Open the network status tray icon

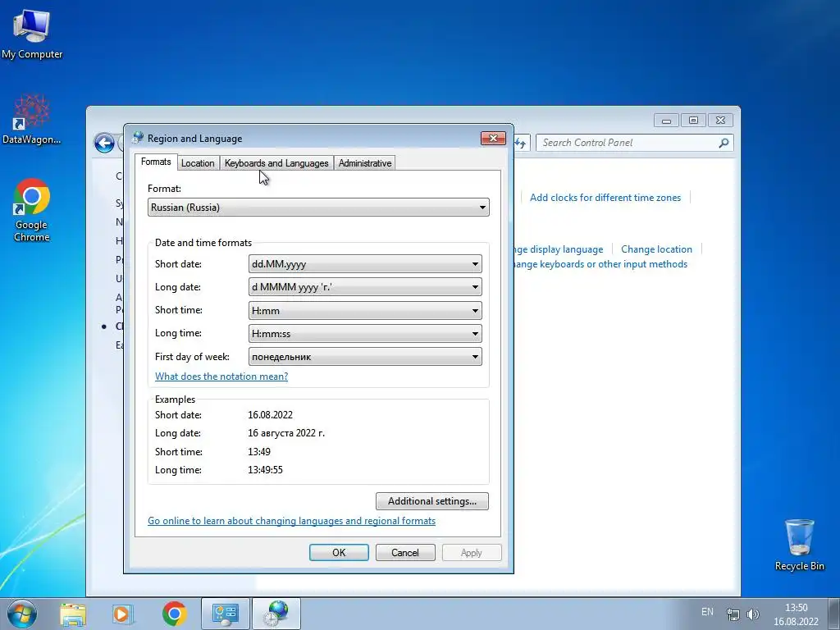[x=733, y=614]
